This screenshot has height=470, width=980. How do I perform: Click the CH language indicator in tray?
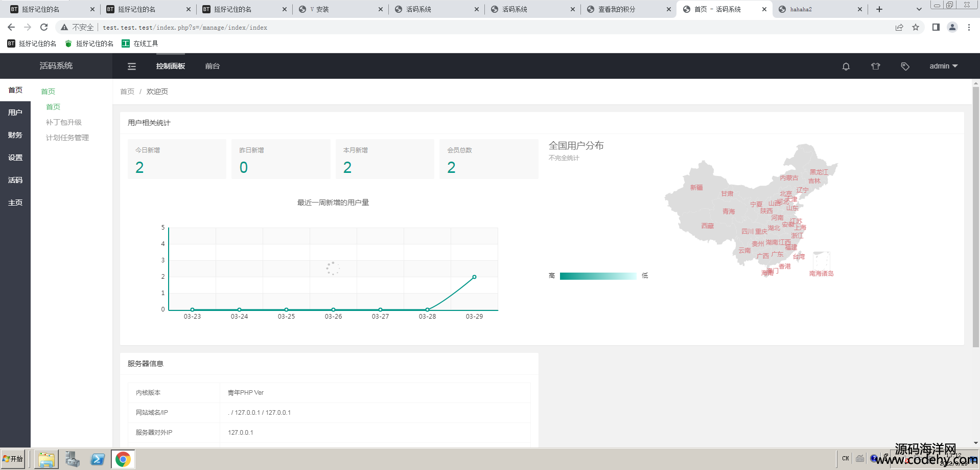click(846, 458)
